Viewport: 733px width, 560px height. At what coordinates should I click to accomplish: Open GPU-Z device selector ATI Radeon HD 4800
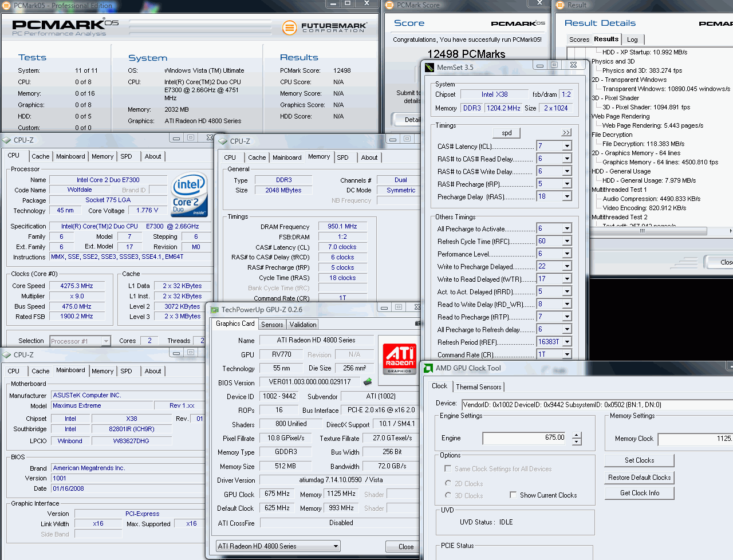[x=278, y=546]
